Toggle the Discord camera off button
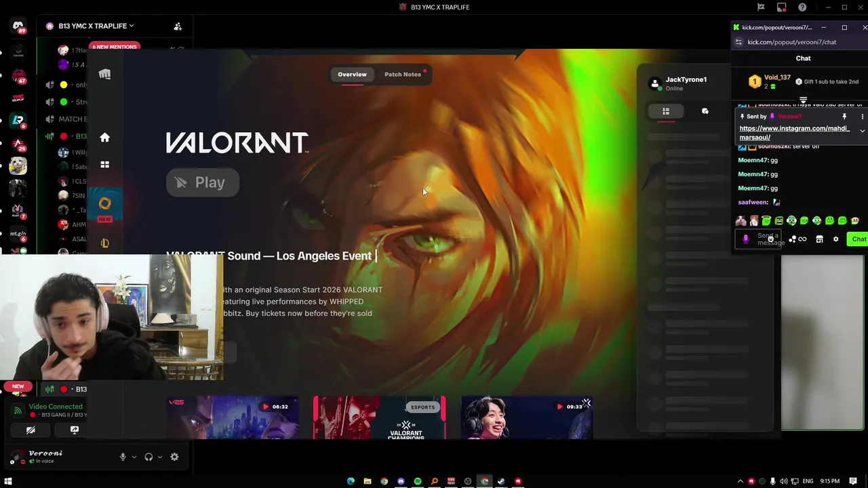Image resolution: width=868 pixels, height=488 pixels. (x=31, y=430)
